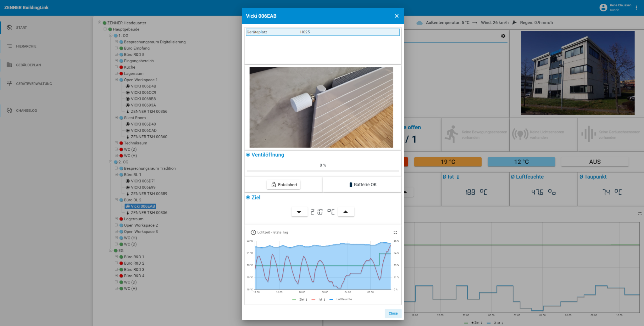Open the START view in the sidebar
644x326 pixels.
point(21,27)
